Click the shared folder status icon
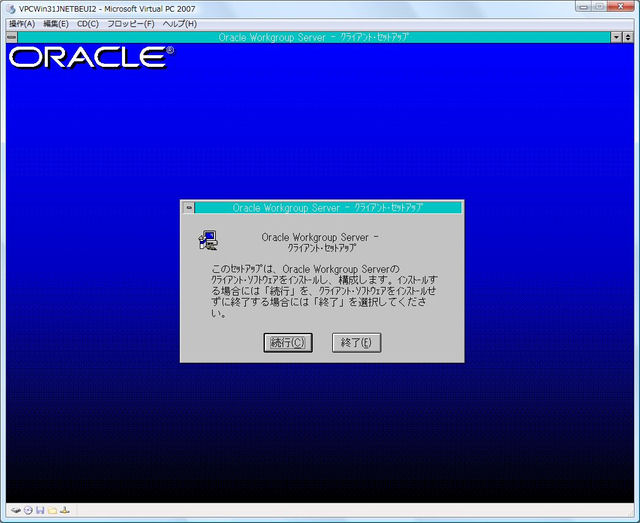The image size is (640, 523). pos(52,510)
